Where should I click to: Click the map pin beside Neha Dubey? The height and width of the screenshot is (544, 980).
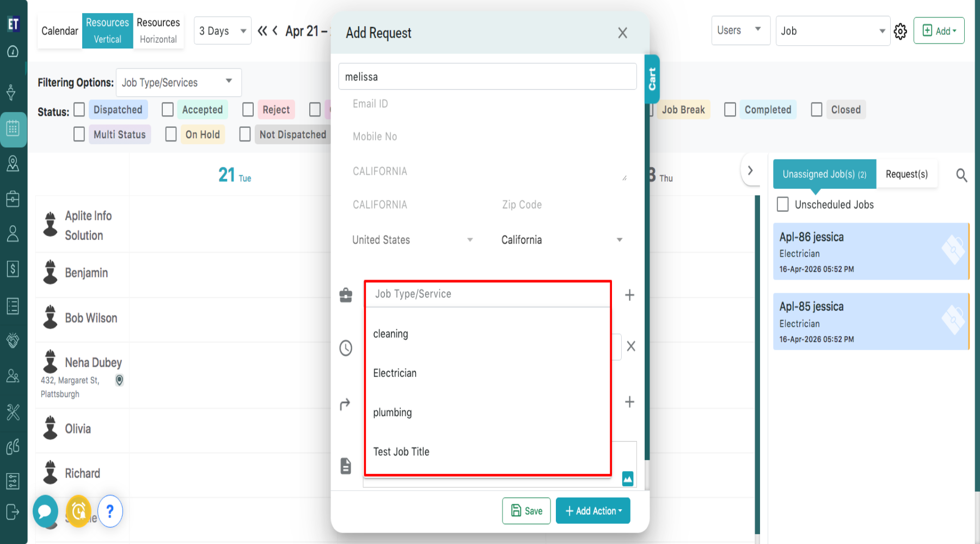pos(119,380)
